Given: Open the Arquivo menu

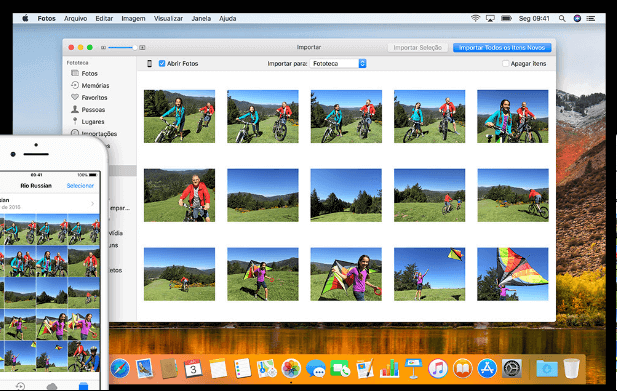Looking at the screenshot, I should (x=76, y=18).
